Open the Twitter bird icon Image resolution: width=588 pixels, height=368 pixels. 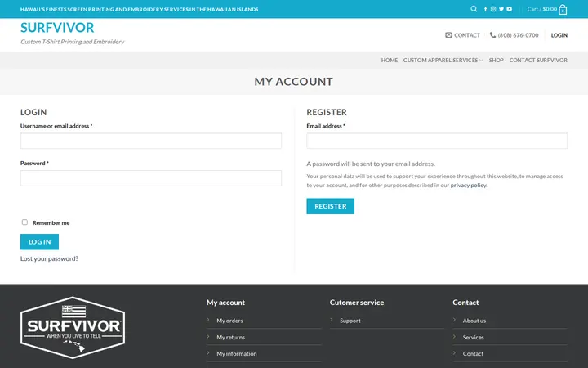pos(501,9)
